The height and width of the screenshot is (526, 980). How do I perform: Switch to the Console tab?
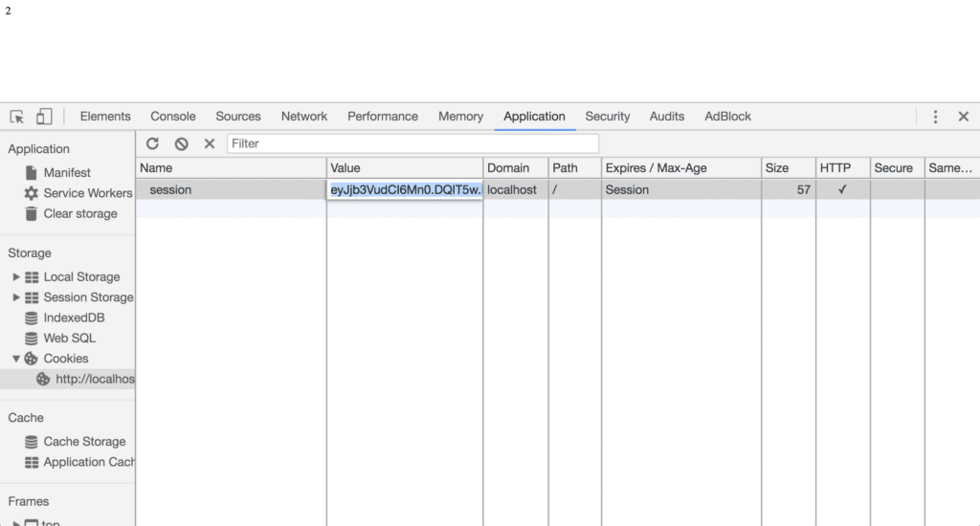[x=173, y=117]
